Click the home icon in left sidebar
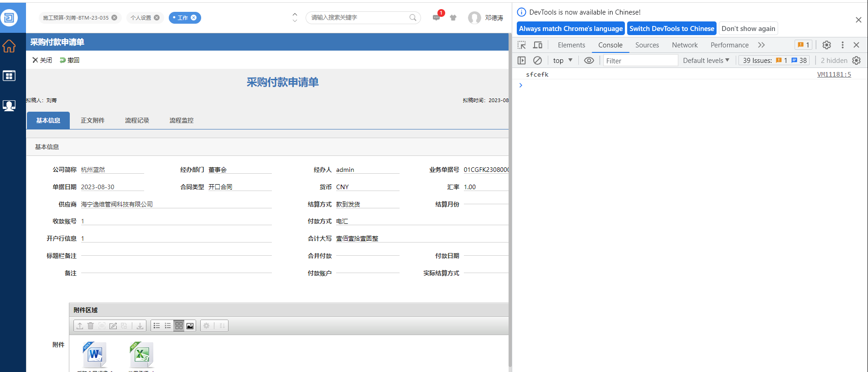868x372 pixels. (9, 46)
